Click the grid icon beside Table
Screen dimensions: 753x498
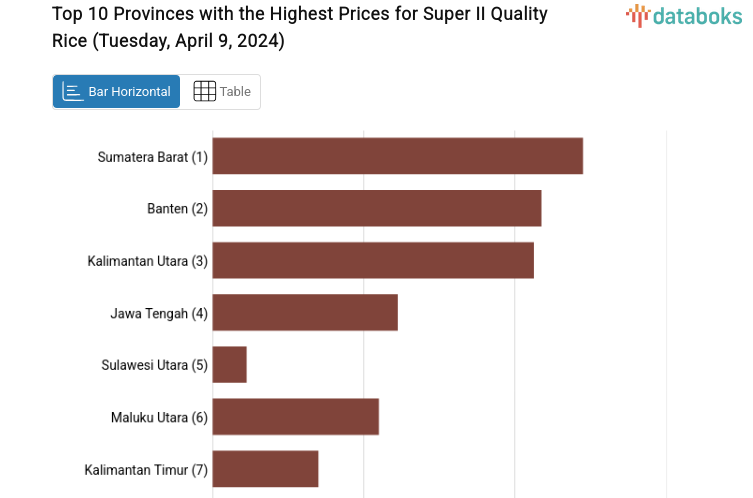point(204,91)
